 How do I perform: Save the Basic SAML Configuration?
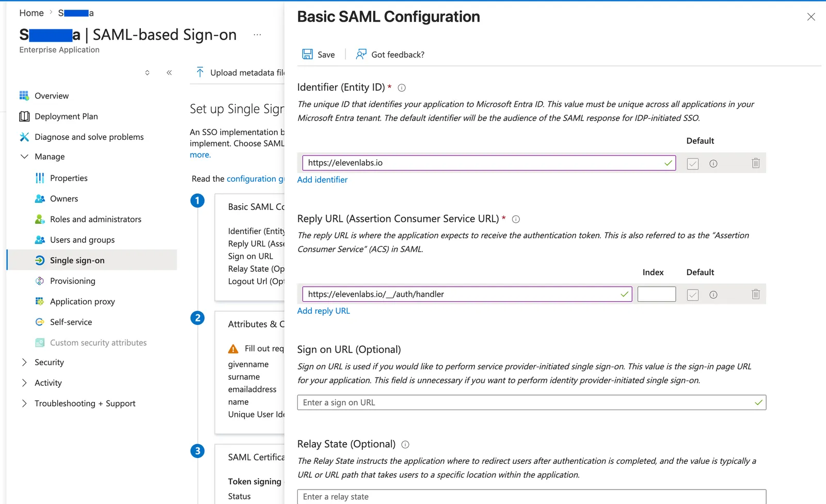coord(319,54)
